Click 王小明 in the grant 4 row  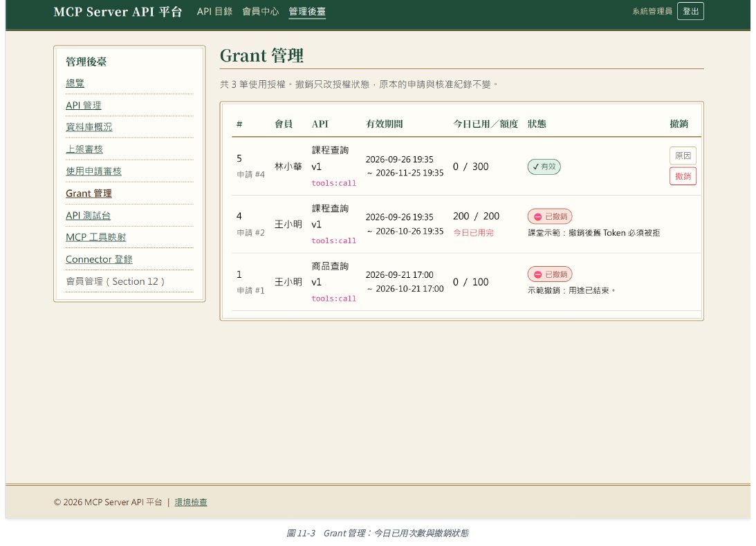(x=288, y=224)
